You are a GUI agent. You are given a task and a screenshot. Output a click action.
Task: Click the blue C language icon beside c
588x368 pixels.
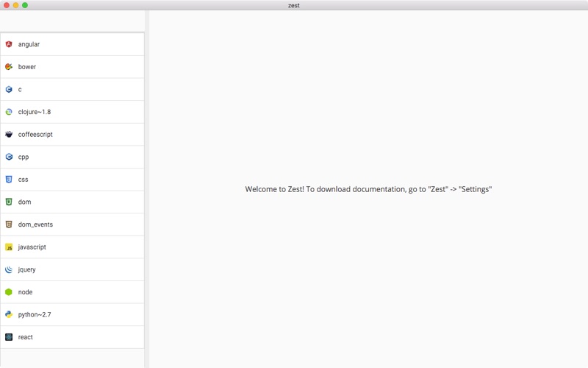pyautogui.click(x=9, y=89)
